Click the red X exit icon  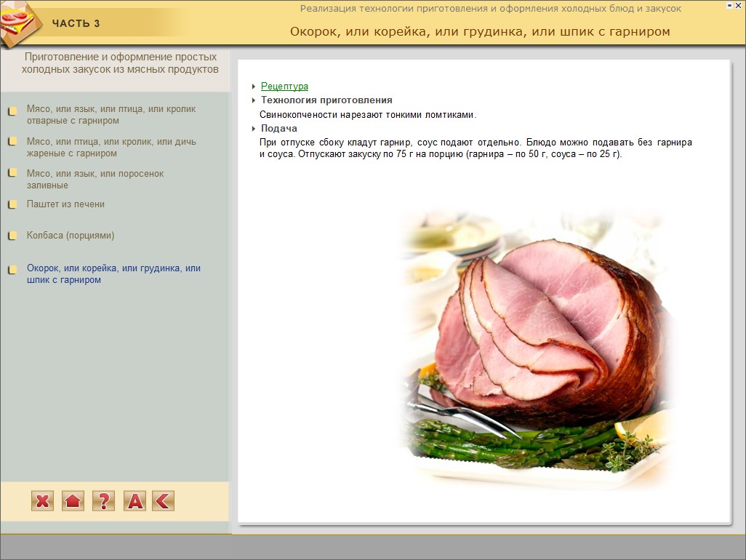(x=43, y=500)
